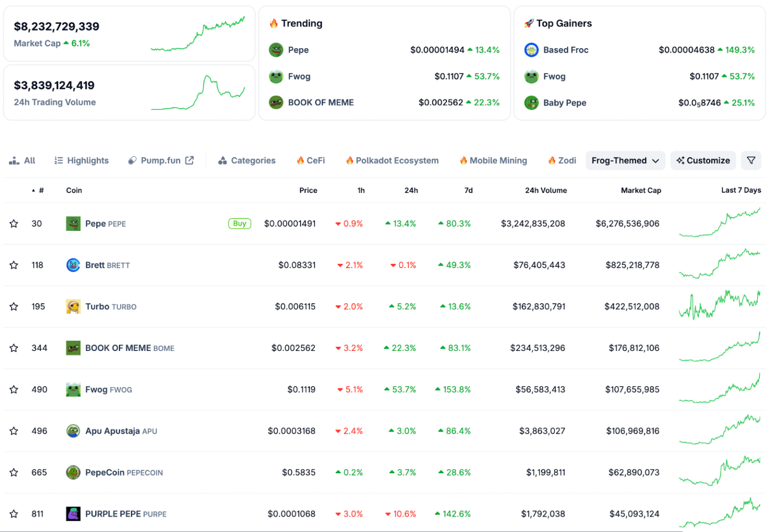
Task: Star PURPLE PEPE as favorite
Action: coord(14,514)
